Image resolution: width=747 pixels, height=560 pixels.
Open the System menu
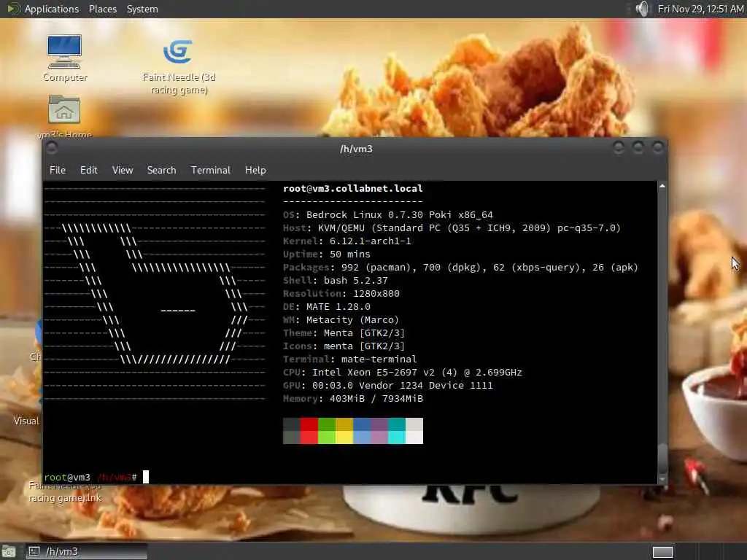pos(142,9)
